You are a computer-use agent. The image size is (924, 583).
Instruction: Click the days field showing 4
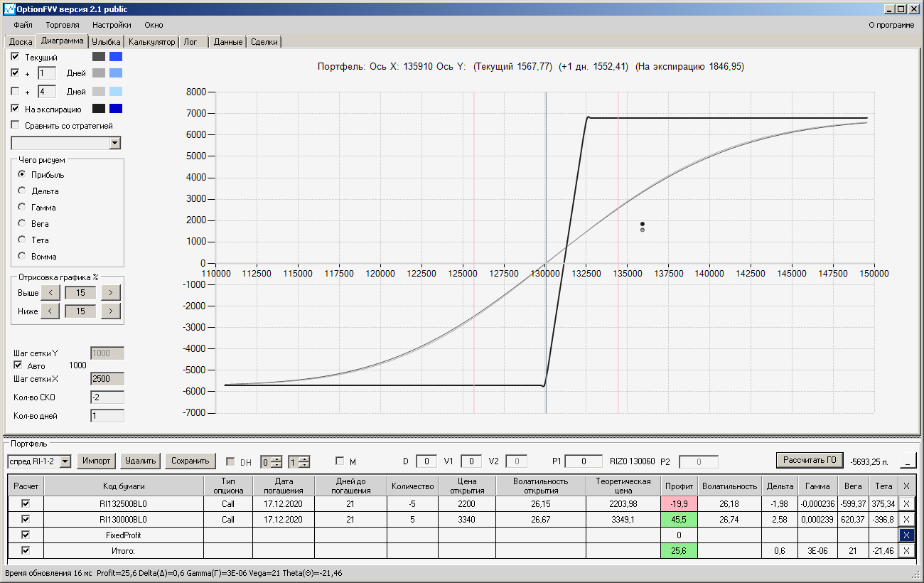[47, 91]
